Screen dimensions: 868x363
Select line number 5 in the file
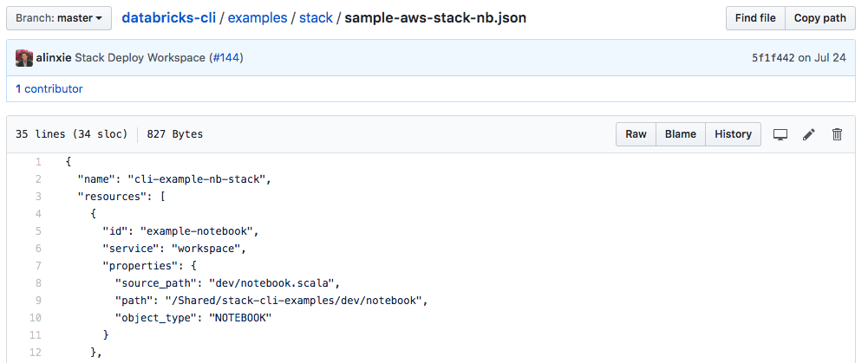38,231
